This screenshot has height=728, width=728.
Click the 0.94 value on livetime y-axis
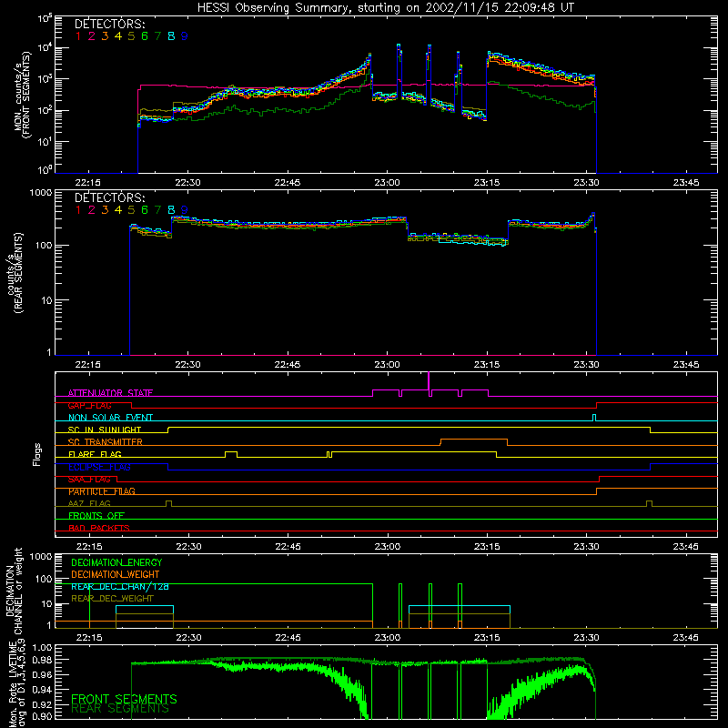[x=41, y=690]
